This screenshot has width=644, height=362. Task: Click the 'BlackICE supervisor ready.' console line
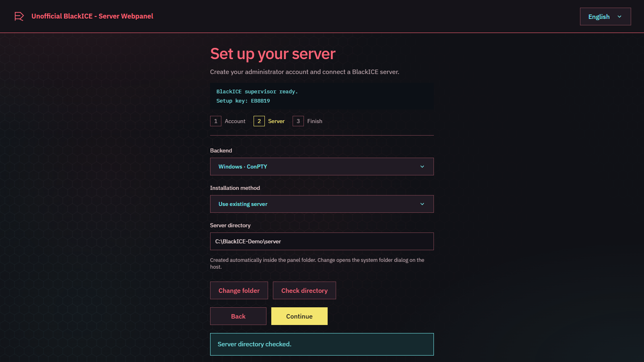click(x=257, y=92)
